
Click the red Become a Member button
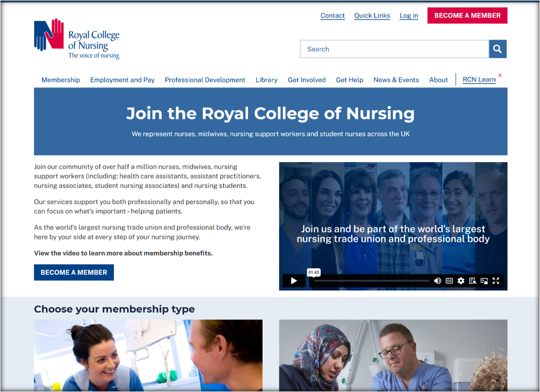point(467,16)
